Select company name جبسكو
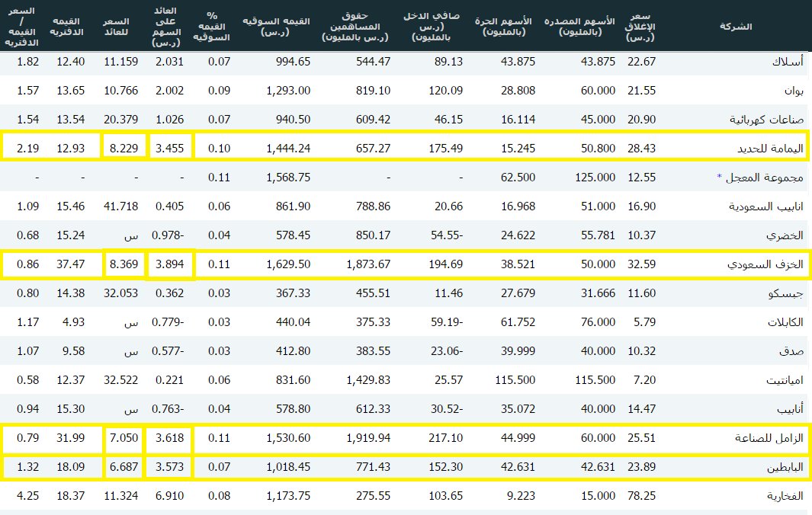Viewport: 812px width, 515px height. tap(785, 293)
